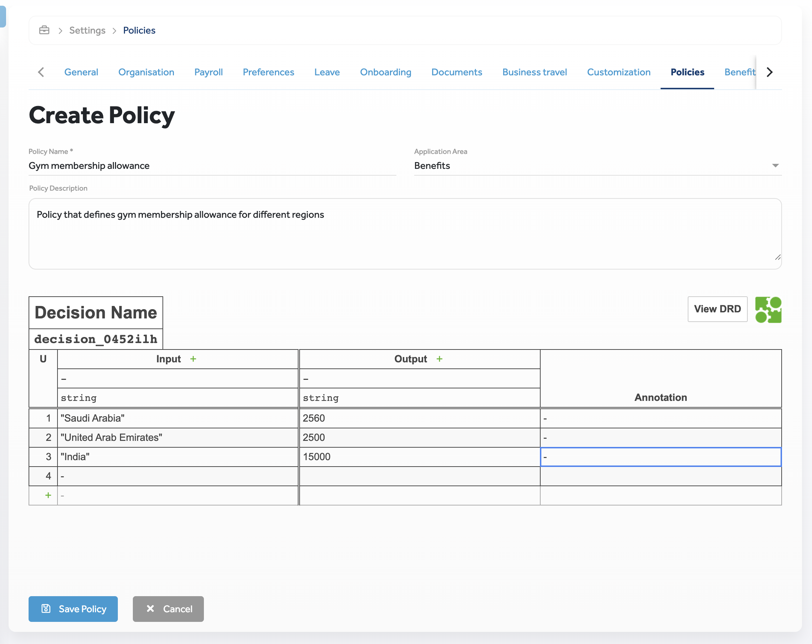Switch to the General tab

(81, 72)
